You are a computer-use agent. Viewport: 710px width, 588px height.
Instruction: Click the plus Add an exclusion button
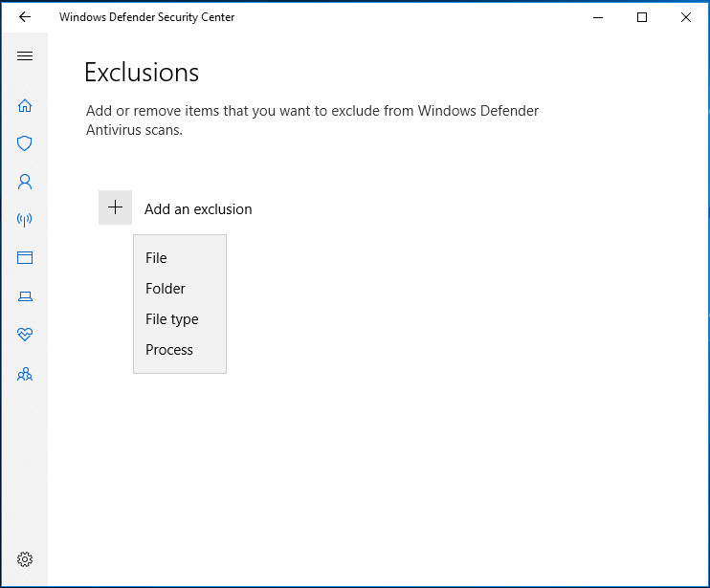pyautogui.click(x=116, y=207)
